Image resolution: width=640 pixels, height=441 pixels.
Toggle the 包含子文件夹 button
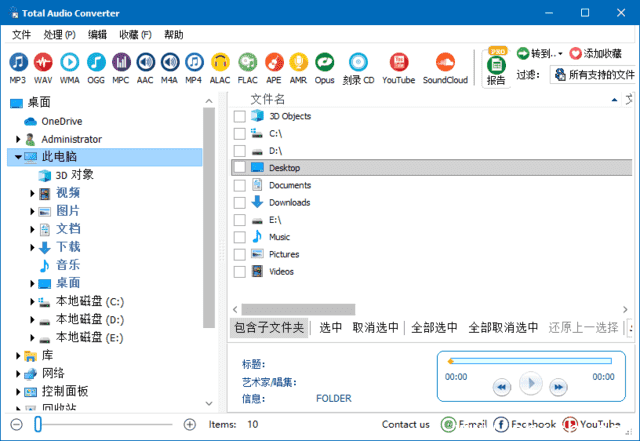(268, 327)
